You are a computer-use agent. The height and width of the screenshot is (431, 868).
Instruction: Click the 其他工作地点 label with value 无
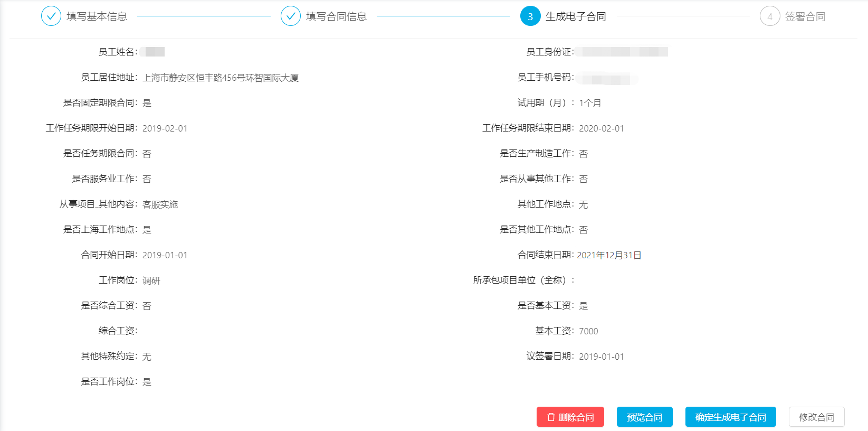pos(546,204)
